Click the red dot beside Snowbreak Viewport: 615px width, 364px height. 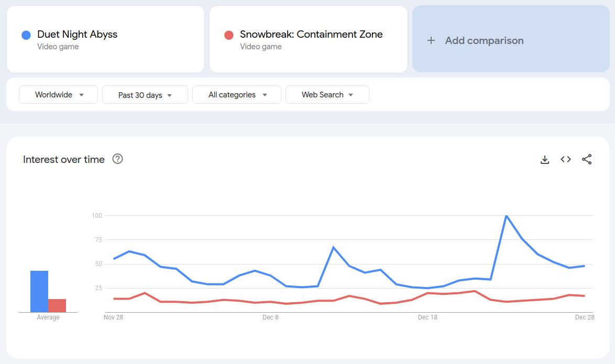point(229,35)
